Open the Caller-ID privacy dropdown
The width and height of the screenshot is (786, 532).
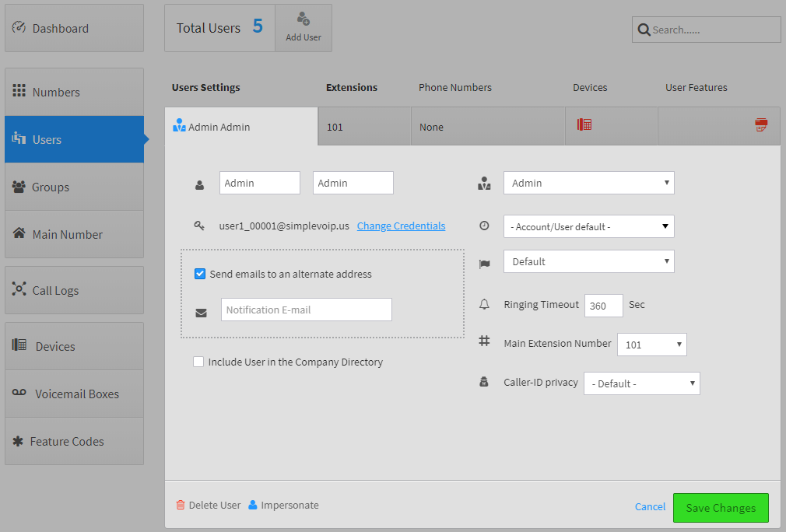641,383
